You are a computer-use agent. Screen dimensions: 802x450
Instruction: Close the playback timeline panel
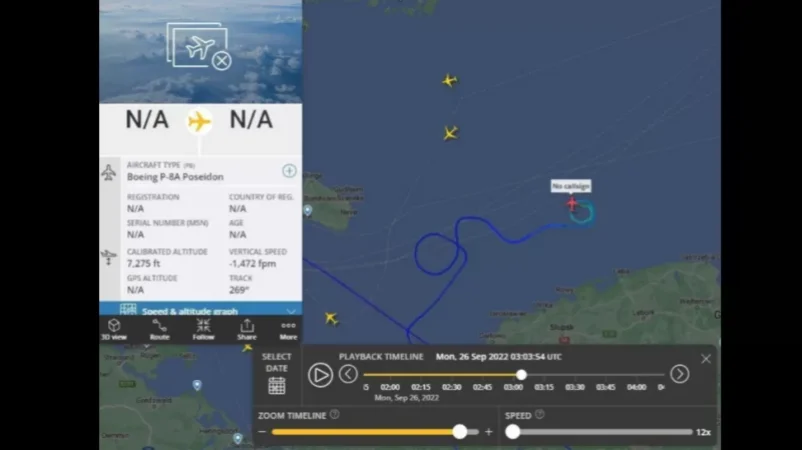(706, 359)
